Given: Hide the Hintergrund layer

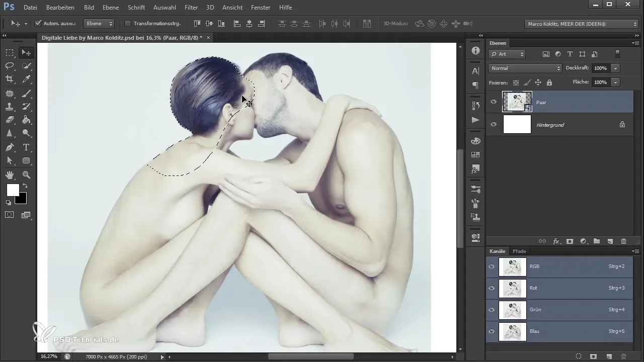Looking at the screenshot, I should pos(494,124).
